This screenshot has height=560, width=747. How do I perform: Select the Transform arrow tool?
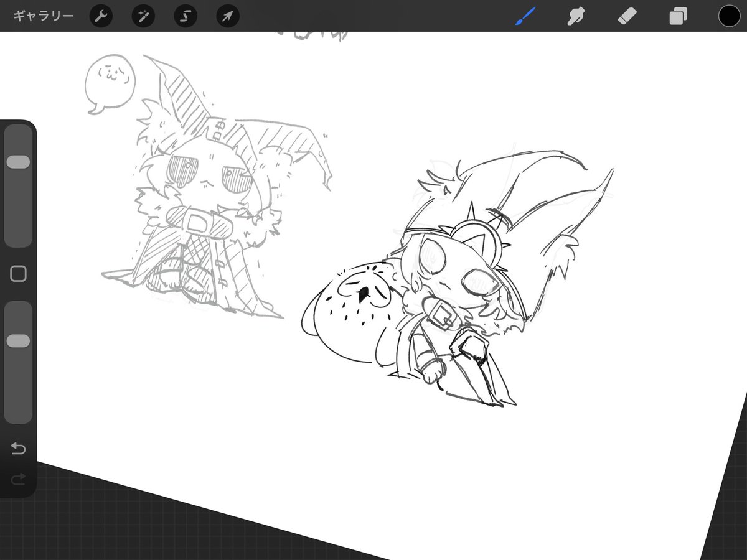point(228,16)
